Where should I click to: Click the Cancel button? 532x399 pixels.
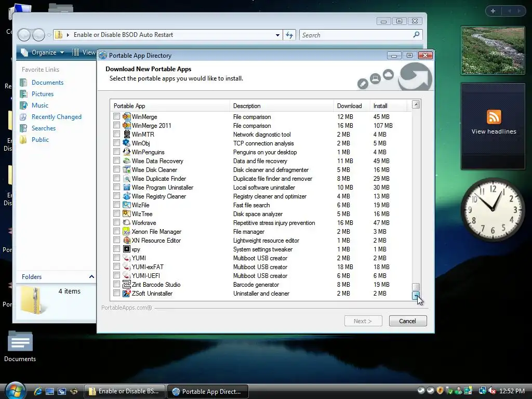click(407, 321)
